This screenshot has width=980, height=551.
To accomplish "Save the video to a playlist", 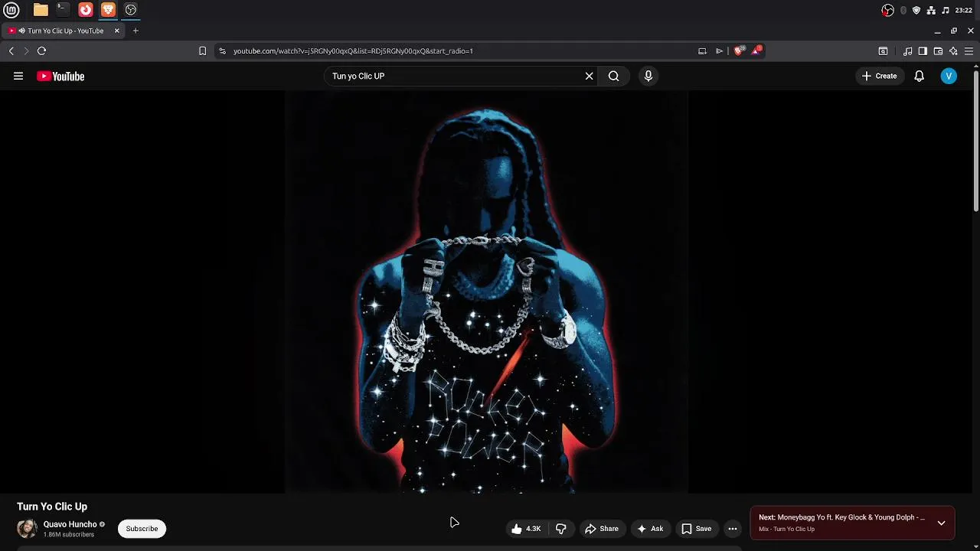I will (x=697, y=529).
